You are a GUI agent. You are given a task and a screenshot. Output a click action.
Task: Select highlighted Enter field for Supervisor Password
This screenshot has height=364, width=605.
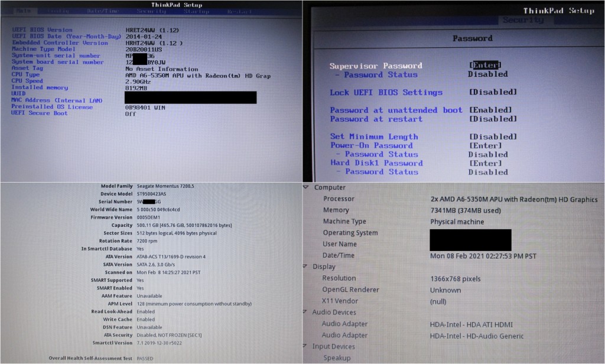[485, 65]
